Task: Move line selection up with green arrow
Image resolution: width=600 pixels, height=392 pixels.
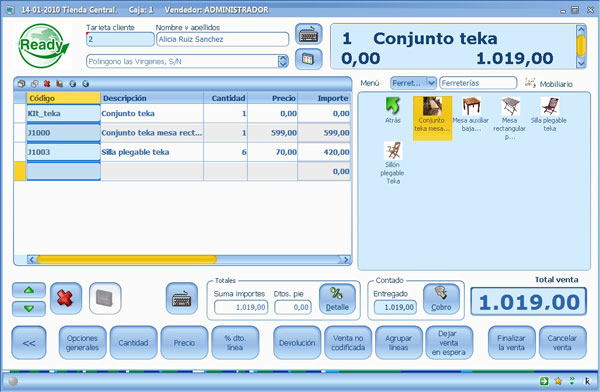Action: pyautogui.click(x=29, y=290)
